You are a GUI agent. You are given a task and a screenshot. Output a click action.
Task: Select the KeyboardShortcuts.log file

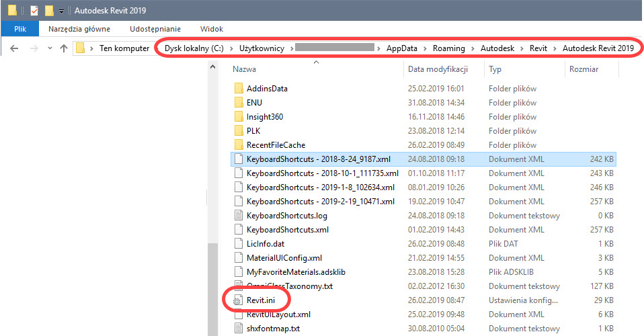tap(286, 216)
